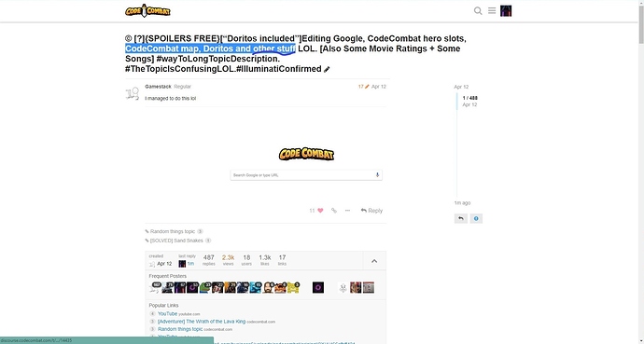Click the pencil edit icon after topic title

[327, 69]
